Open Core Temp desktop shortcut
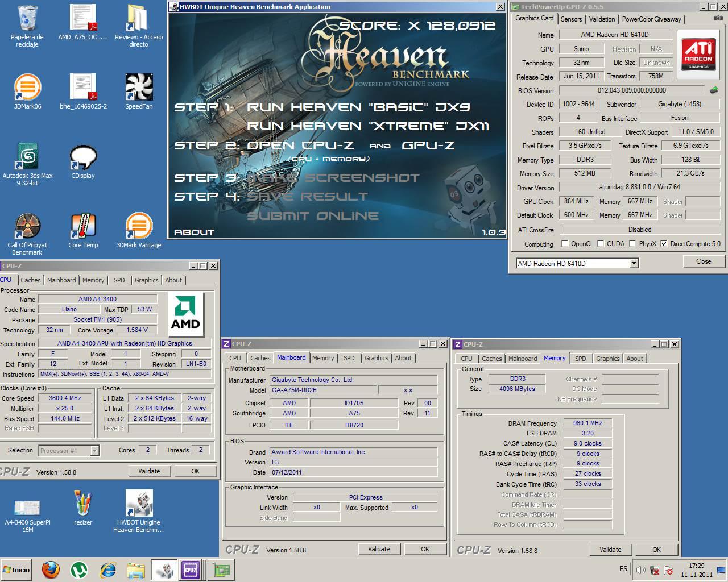The width and height of the screenshot is (728, 582). 83,231
